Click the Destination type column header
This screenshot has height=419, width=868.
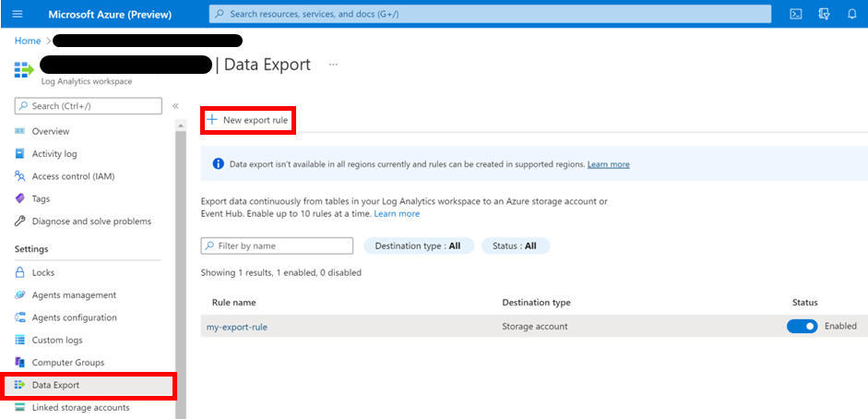pos(537,303)
